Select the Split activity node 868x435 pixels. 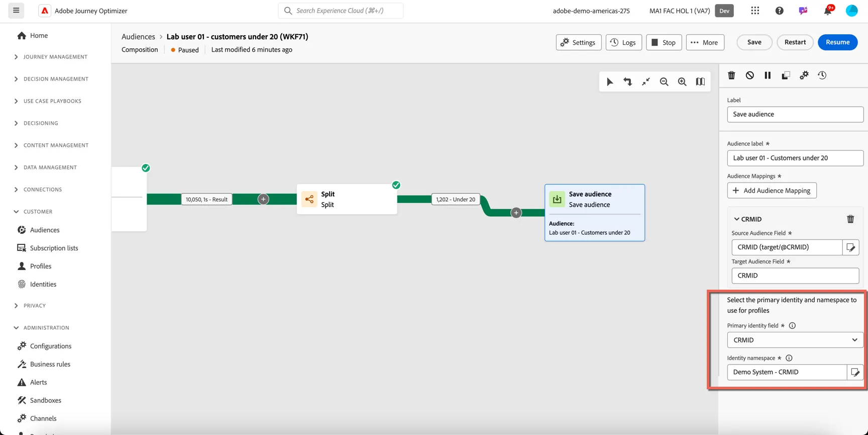coord(347,199)
